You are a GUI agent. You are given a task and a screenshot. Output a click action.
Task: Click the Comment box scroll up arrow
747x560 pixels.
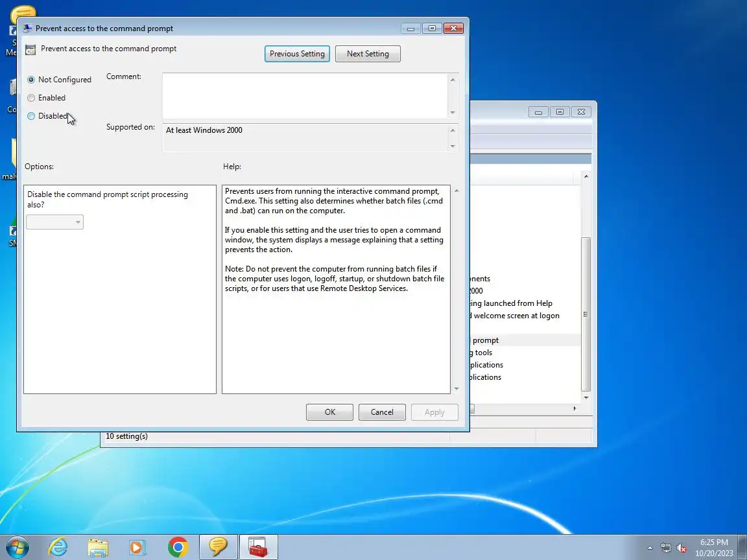coord(453,80)
